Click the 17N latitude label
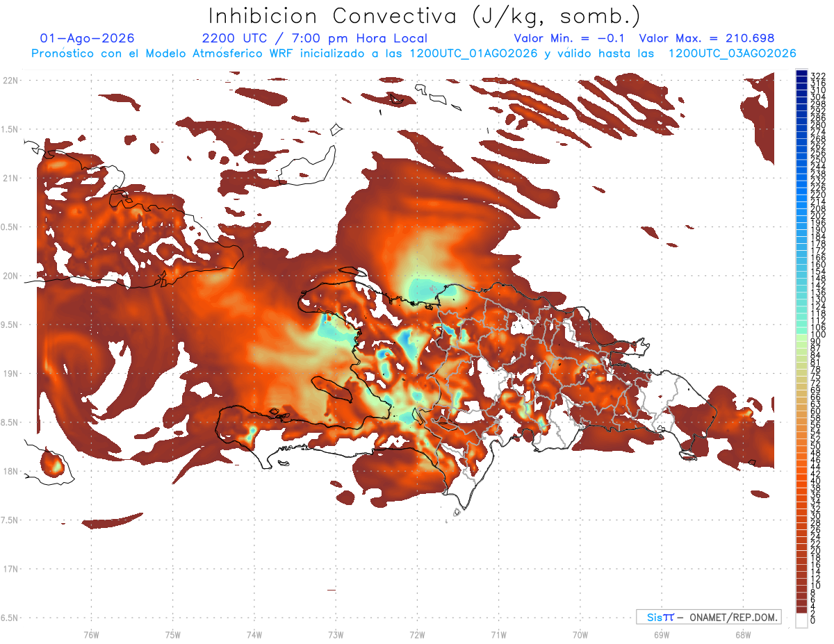This screenshot has width=834, height=644. [10, 569]
